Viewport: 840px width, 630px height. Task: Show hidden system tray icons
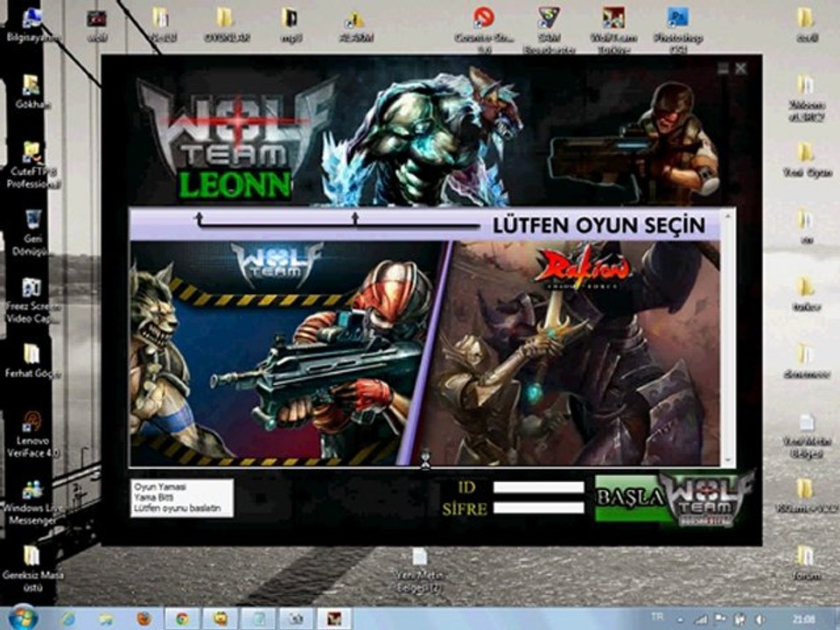tap(681, 619)
